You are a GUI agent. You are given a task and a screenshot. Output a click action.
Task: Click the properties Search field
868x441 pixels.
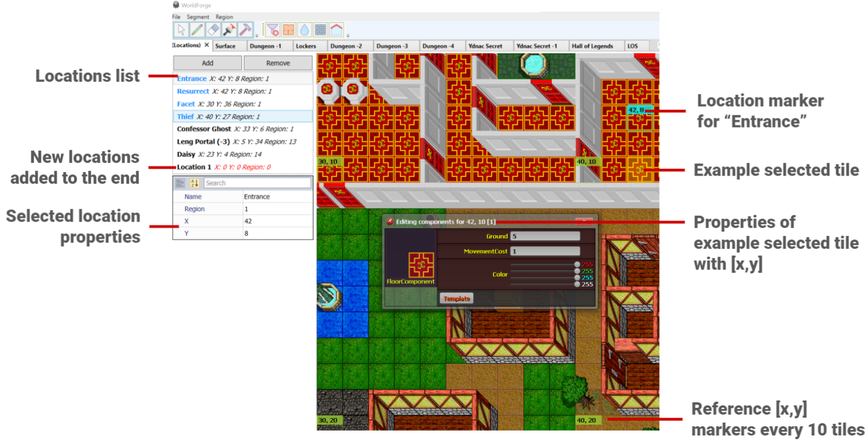[x=257, y=183]
